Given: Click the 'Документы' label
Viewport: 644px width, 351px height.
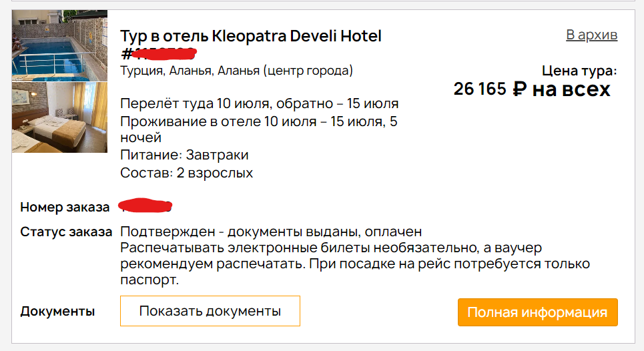Looking at the screenshot, I should point(57,312).
